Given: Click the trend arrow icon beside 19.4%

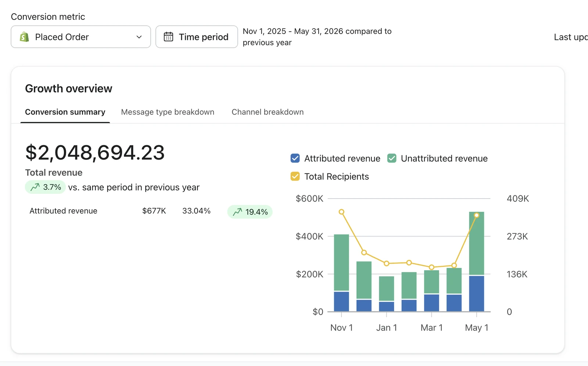Looking at the screenshot, I should click(x=238, y=212).
